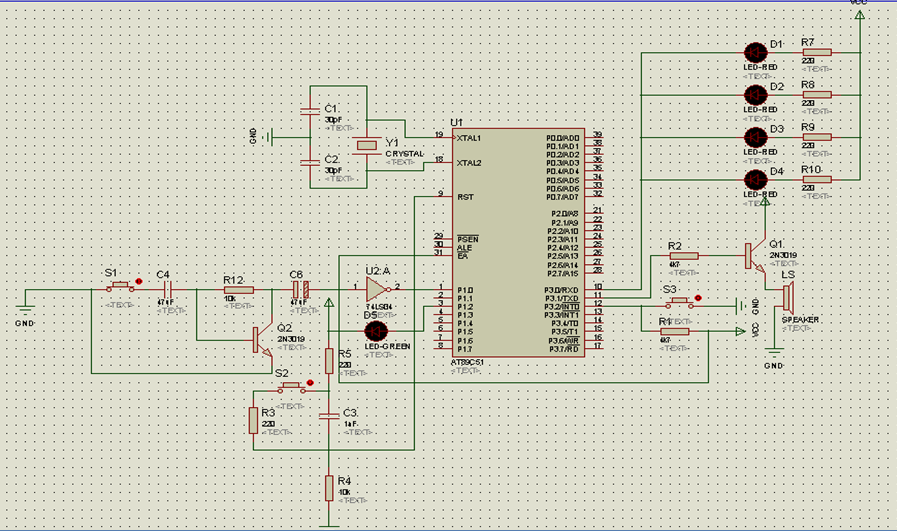Click the XTAL1 pin label on U1
Viewport: 897px width, 531px height.
[469, 138]
